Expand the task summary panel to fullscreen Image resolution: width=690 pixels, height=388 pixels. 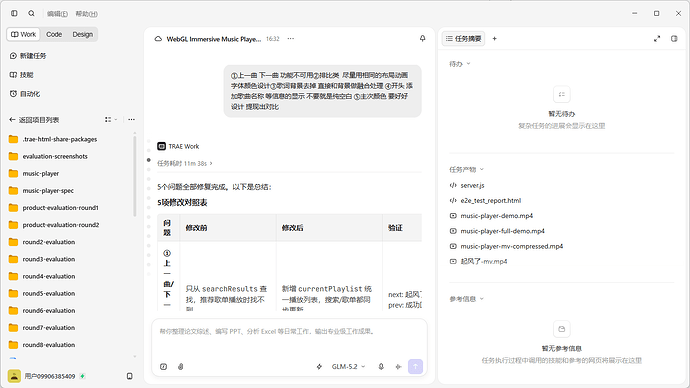[657, 39]
